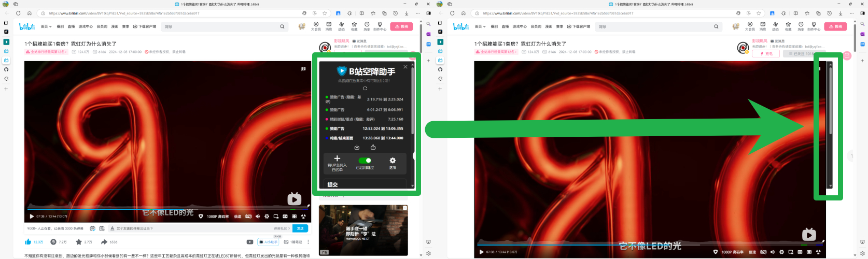868x259 pixels.
Task: Toggle the green 已启用跳过 switch
Action: [x=365, y=161]
